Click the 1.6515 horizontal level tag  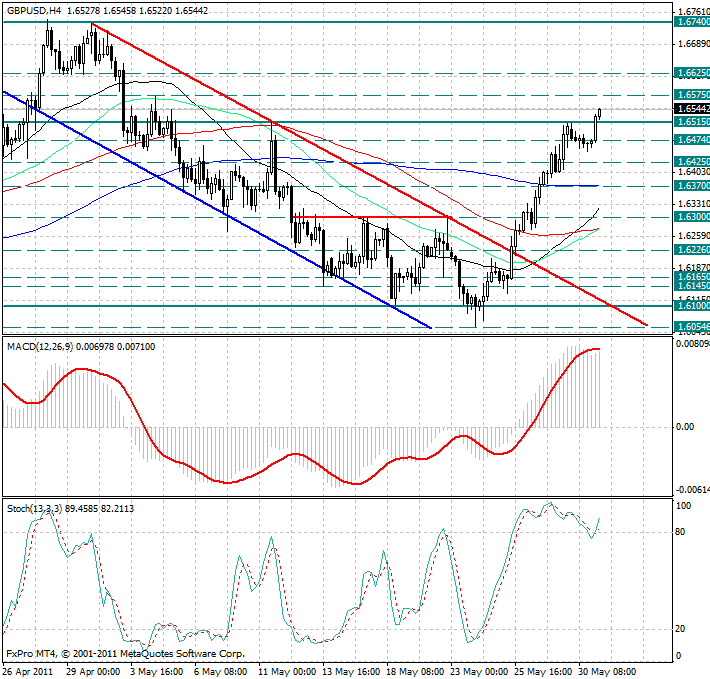pos(691,121)
